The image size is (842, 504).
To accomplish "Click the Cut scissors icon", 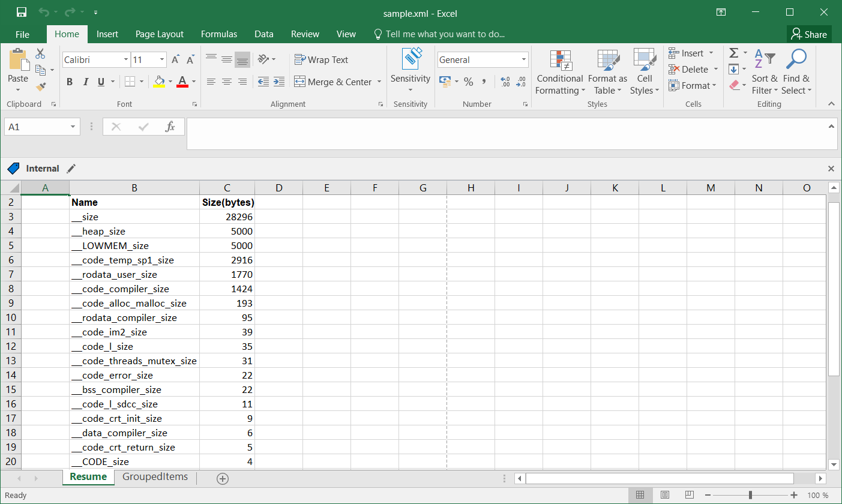I will tap(41, 54).
